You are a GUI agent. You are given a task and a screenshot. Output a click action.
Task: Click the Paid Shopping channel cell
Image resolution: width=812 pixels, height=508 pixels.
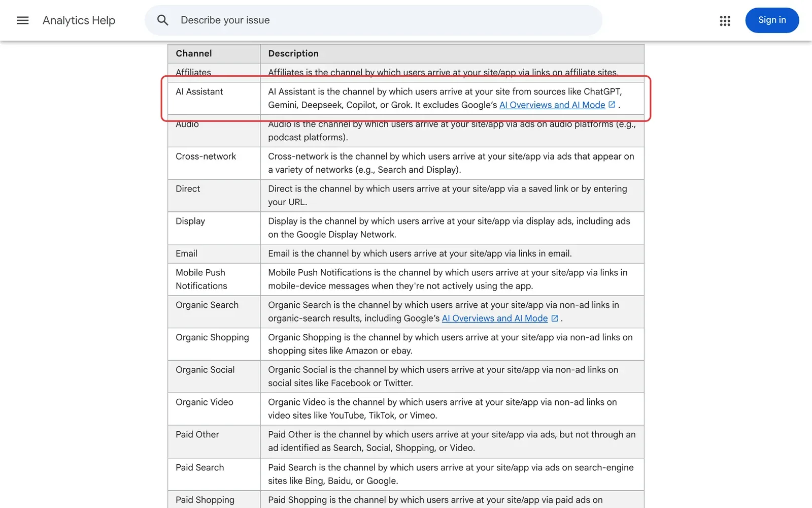(x=214, y=500)
